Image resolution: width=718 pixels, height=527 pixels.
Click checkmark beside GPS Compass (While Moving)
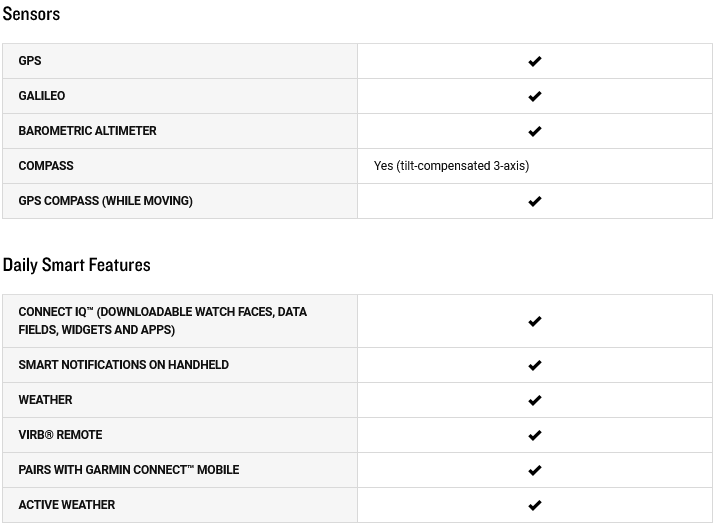(x=535, y=201)
